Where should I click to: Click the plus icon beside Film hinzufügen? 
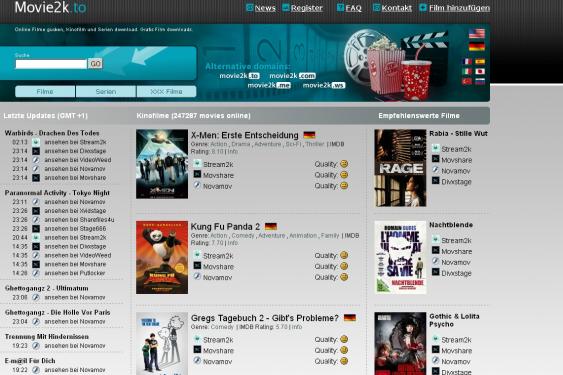[423, 7]
